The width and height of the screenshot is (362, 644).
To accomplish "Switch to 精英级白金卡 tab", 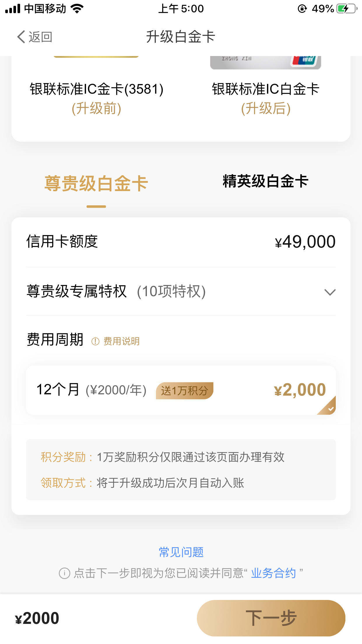I will pos(266,181).
